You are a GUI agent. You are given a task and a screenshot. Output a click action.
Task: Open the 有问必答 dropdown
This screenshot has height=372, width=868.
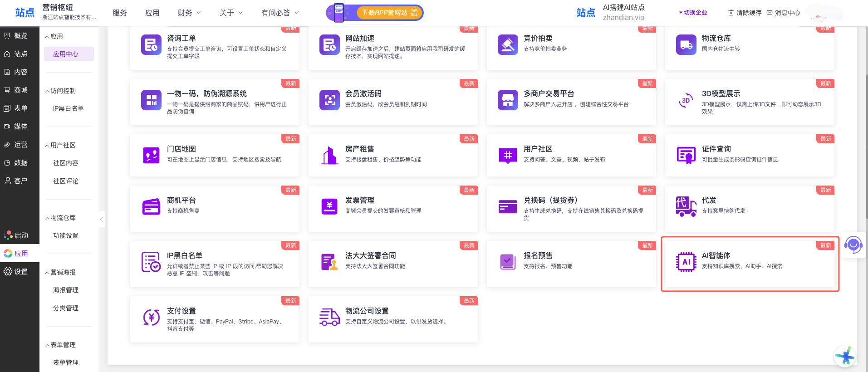click(x=280, y=13)
